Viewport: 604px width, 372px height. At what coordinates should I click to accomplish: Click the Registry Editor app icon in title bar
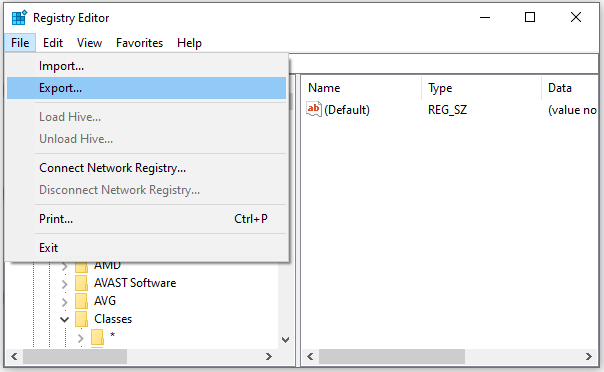19,18
